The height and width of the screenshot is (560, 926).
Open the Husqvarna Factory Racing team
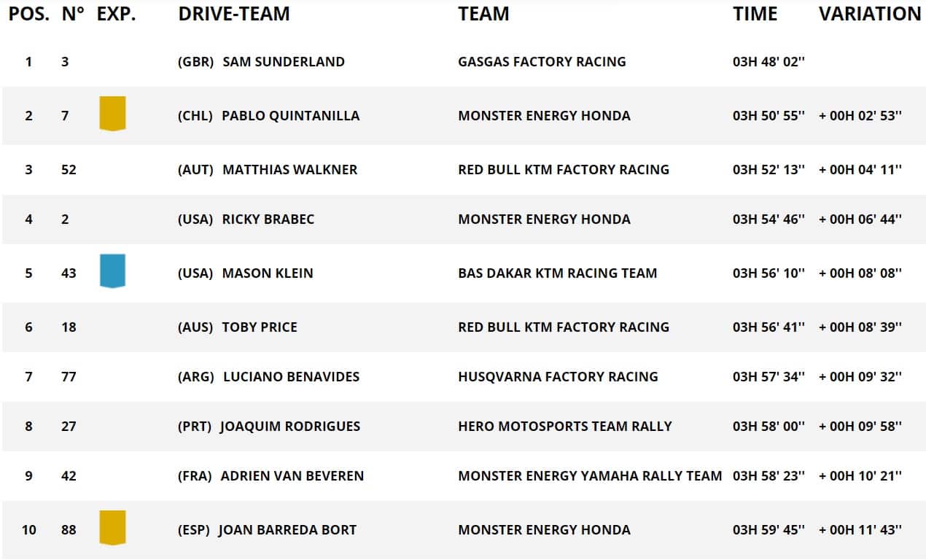pyautogui.click(x=558, y=377)
